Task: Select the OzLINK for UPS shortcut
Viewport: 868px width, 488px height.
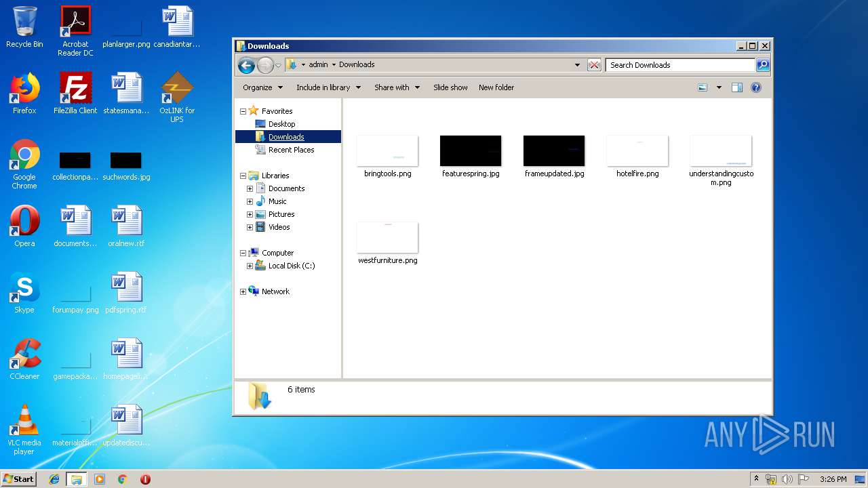Action: point(177,98)
